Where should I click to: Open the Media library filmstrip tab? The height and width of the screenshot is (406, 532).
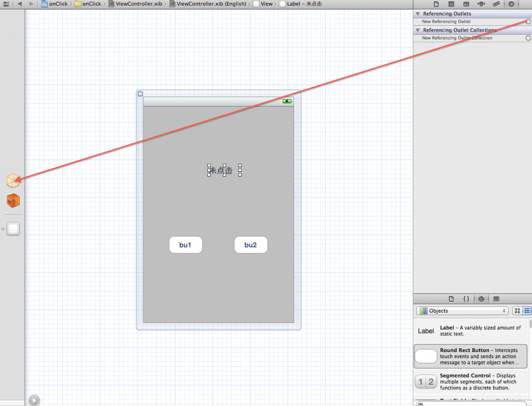click(x=496, y=299)
